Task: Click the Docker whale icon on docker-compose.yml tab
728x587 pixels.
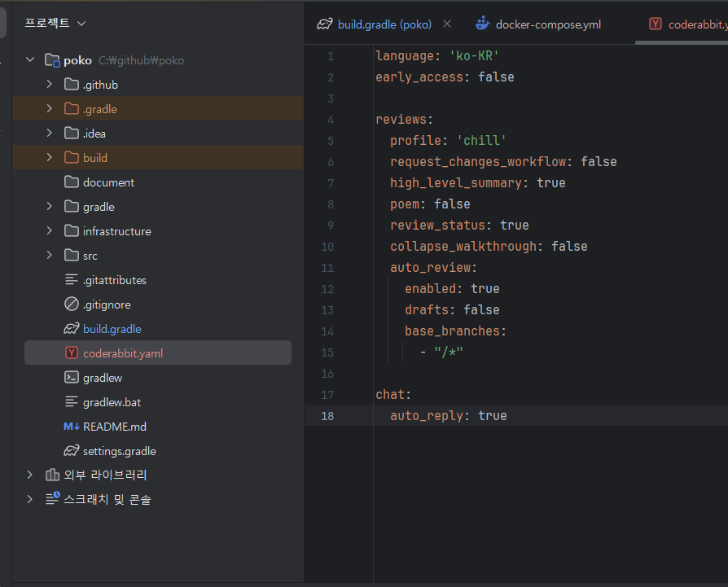Action: 481,24
